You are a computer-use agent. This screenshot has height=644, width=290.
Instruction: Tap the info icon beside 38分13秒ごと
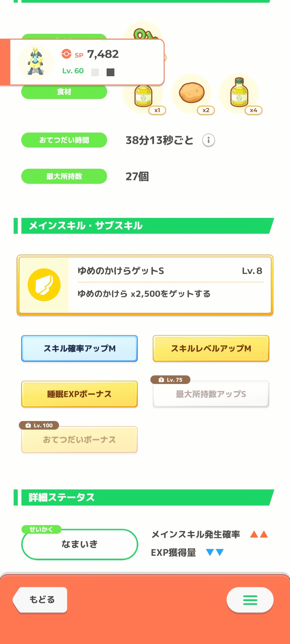coord(208,140)
